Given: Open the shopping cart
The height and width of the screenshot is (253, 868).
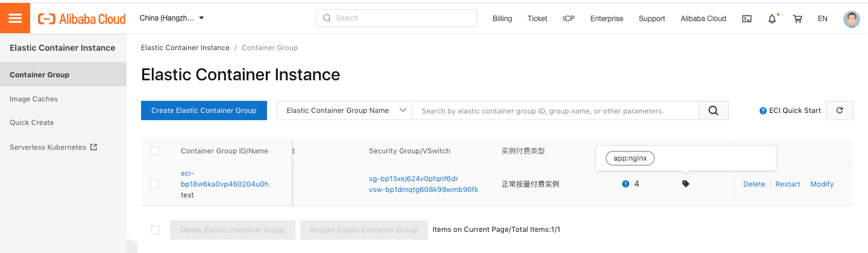Looking at the screenshot, I should coord(797,19).
